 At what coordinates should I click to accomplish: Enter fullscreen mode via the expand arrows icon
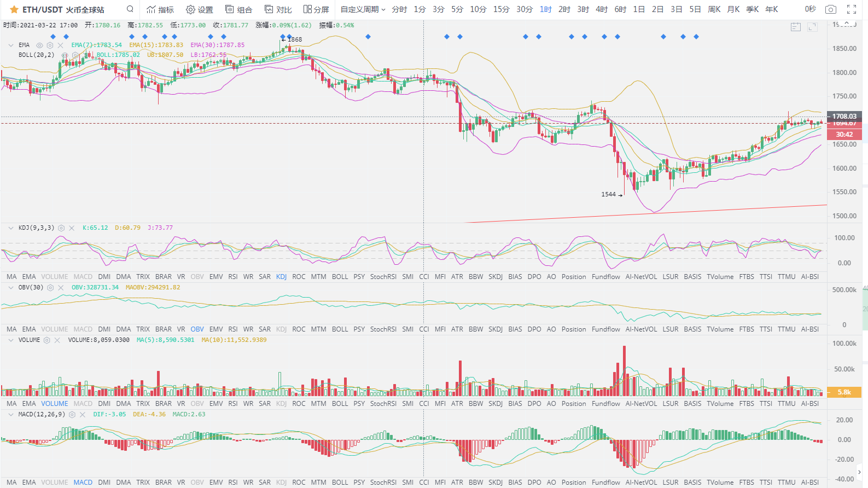(x=852, y=9)
